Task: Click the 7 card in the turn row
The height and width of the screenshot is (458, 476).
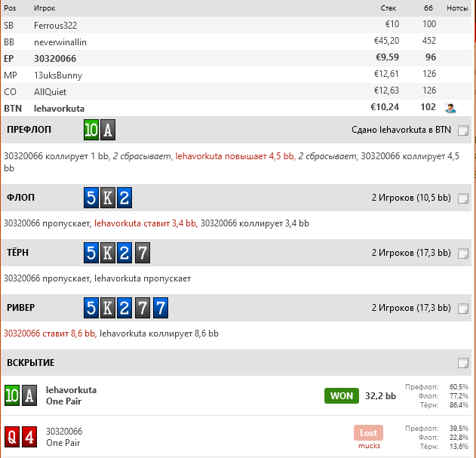Action: click(x=143, y=253)
